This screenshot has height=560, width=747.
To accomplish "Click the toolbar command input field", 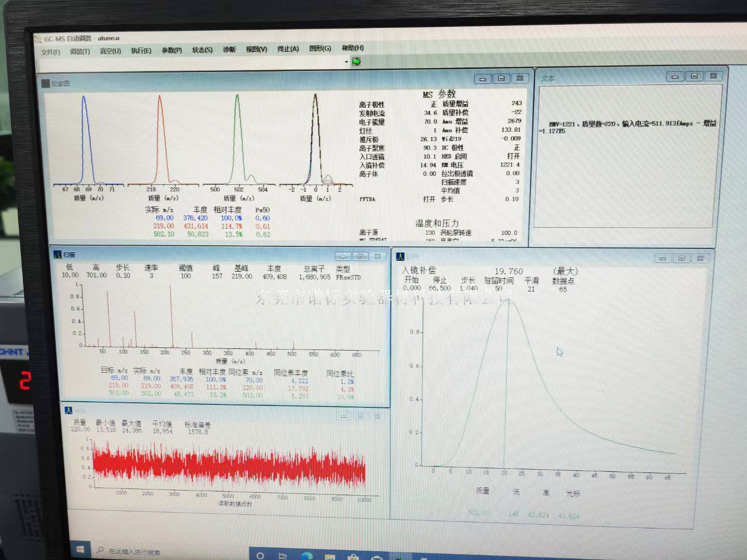I will [x=192, y=63].
